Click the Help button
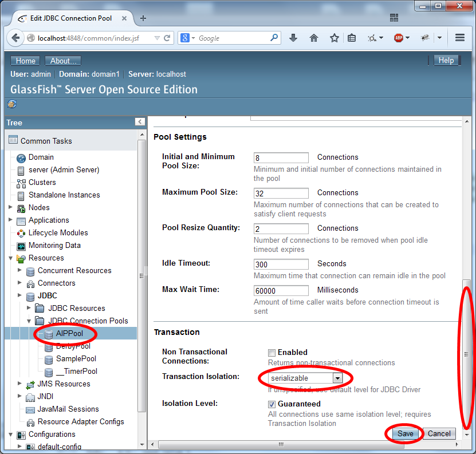Screen dimensions: 476x454 pos(446,61)
